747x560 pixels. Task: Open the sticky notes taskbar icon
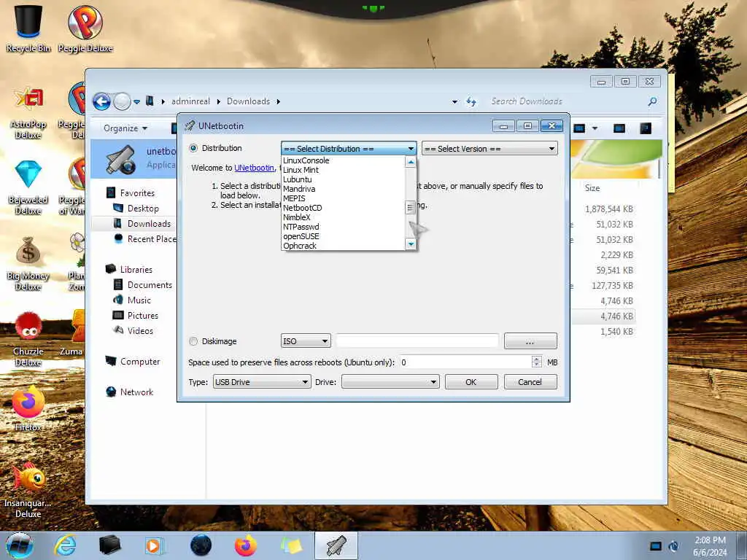point(291,545)
